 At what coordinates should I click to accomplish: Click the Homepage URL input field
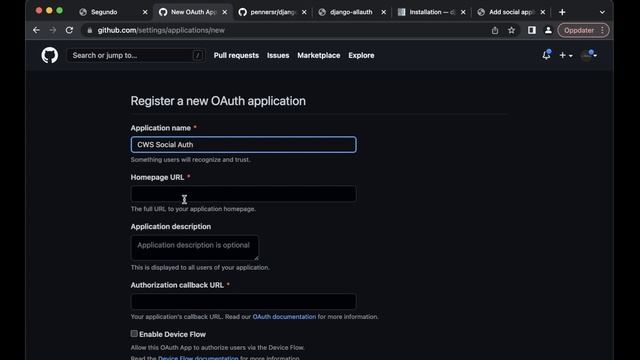point(243,194)
